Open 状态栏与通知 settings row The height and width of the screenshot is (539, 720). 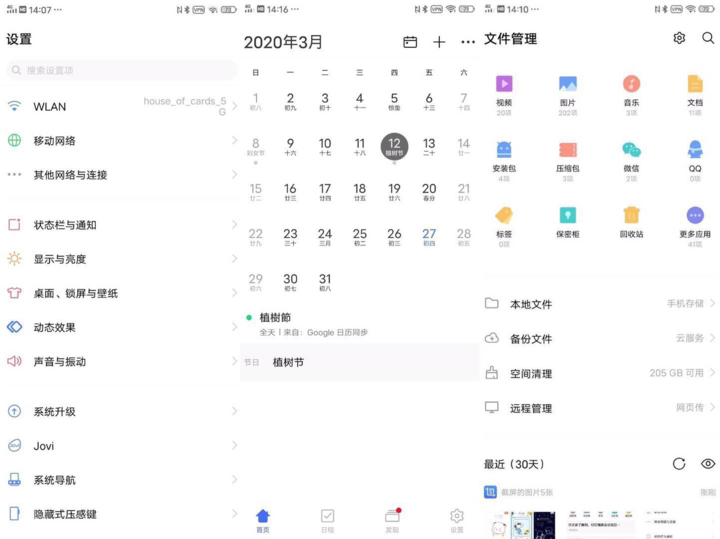point(120,225)
